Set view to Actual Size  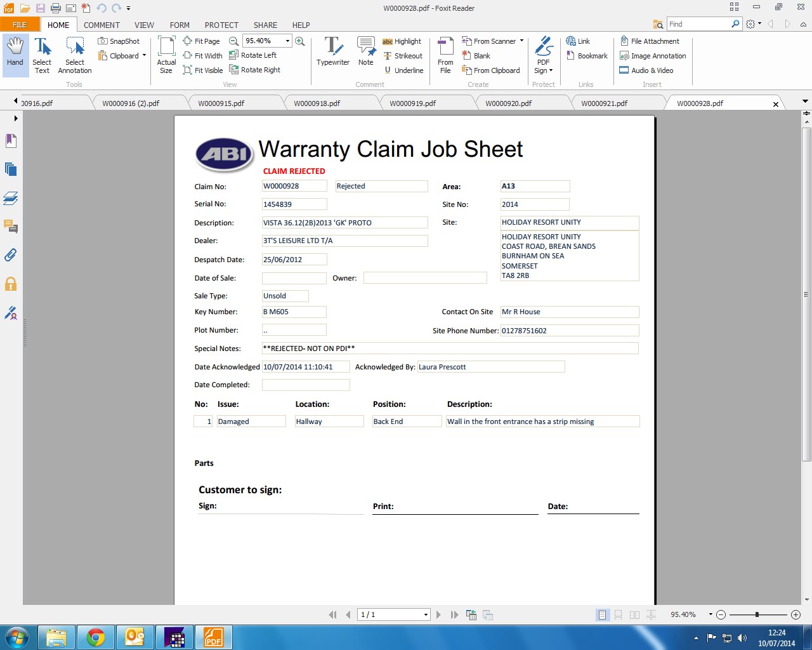[166, 55]
